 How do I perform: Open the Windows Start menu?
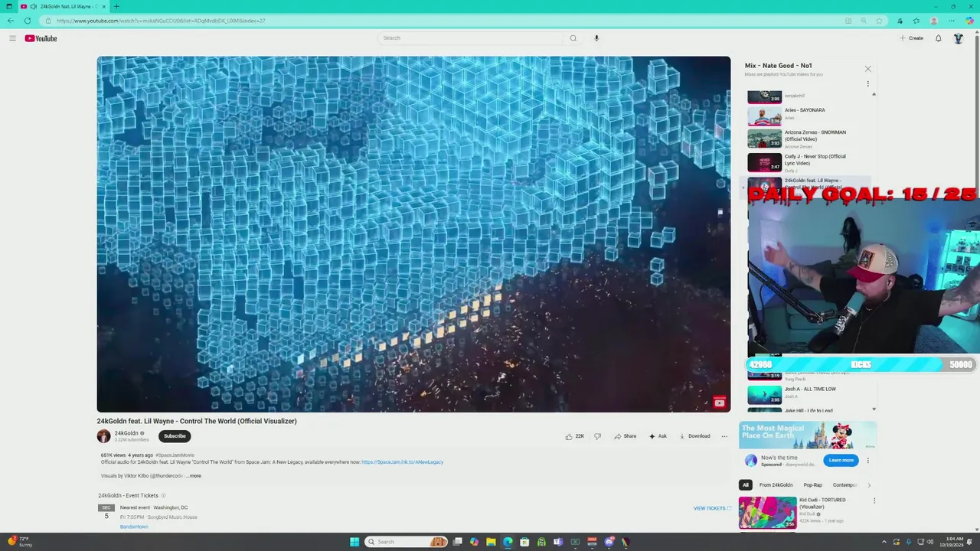point(354,542)
